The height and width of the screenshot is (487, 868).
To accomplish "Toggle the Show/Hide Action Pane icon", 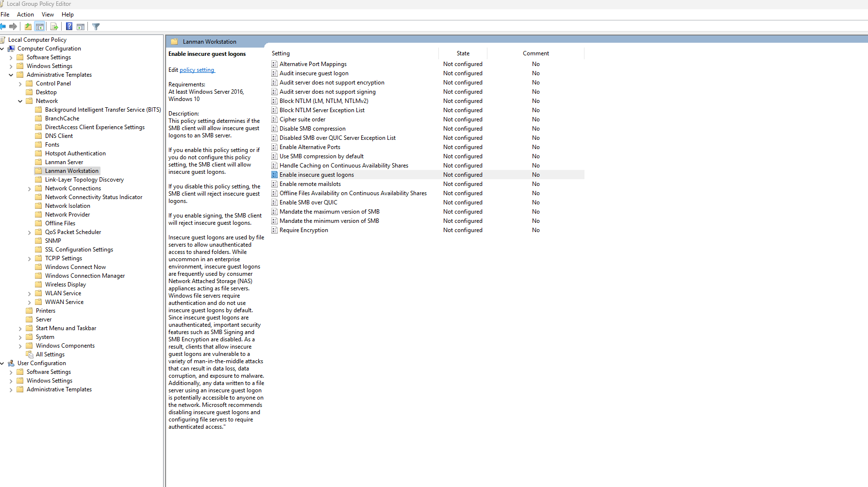I will (81, 26).
